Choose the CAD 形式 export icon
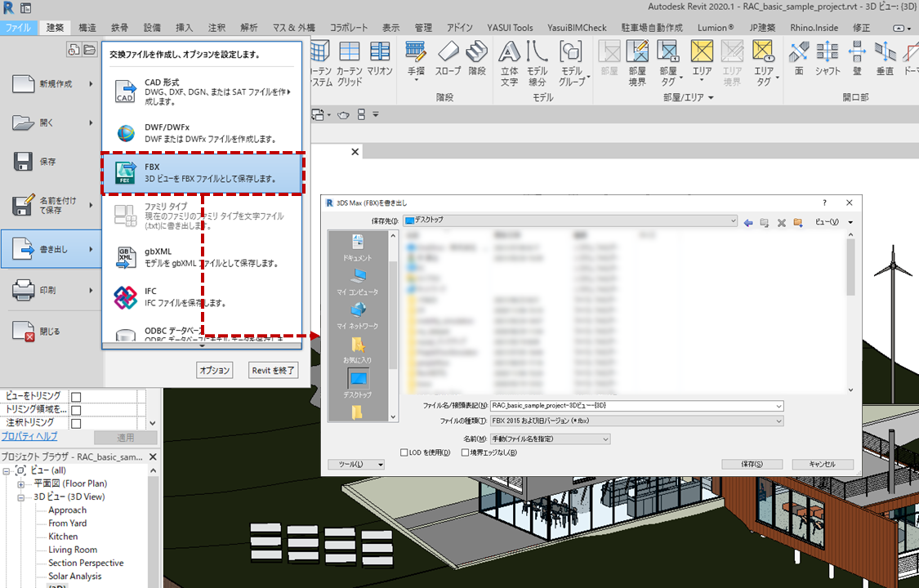This screenshot has height=588, width=919. (x=125, y=91)
